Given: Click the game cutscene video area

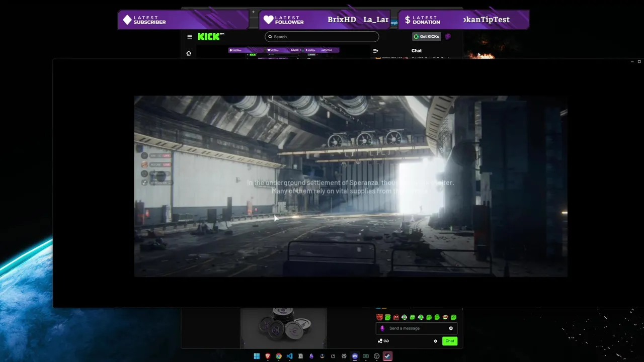Looking at the screenshot, I should [x=351, y=186].
